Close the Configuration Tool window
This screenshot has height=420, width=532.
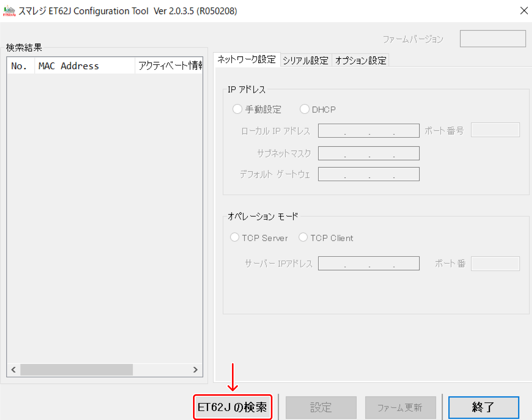click(524, 11)
